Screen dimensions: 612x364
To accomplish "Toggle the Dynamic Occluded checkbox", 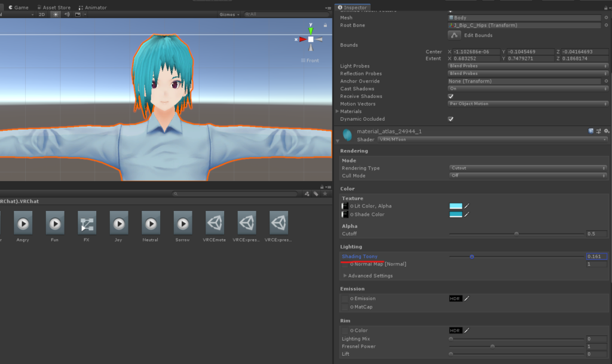I will (451, 119).
